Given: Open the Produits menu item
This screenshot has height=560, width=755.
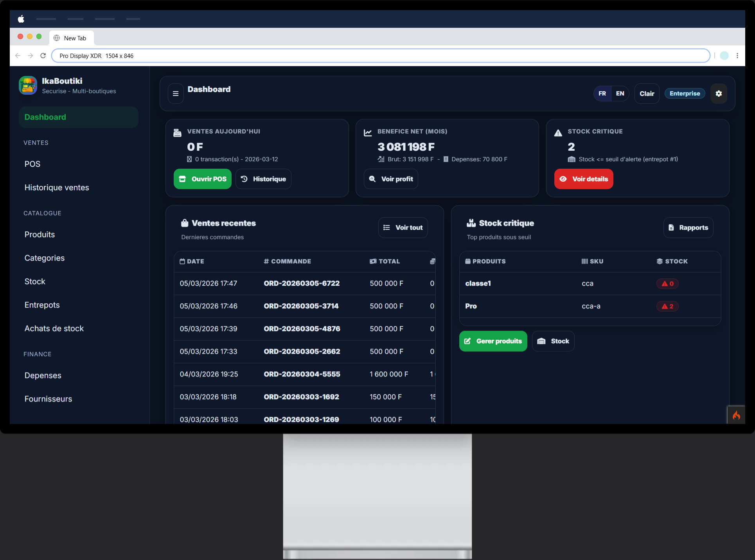Looking at the screenshot, I should (x=40, y=234).
